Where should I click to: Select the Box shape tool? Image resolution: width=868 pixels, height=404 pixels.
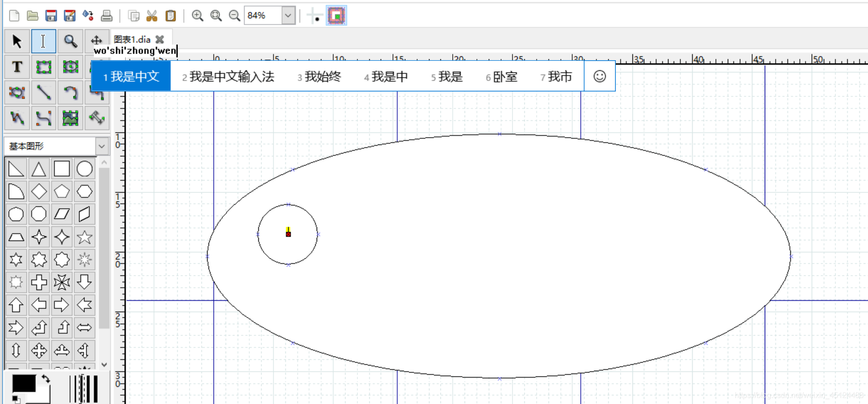(x=44, y=67)
